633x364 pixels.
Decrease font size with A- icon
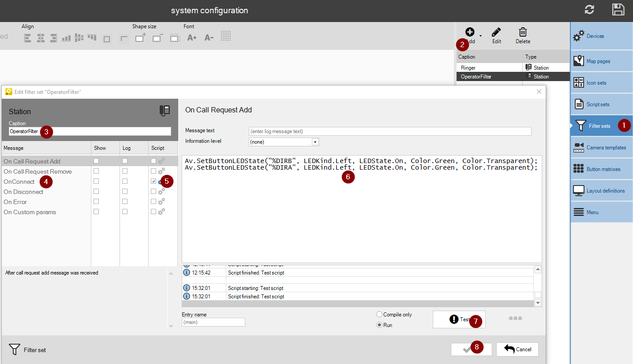pyautogui.click(x=209, y=38)
